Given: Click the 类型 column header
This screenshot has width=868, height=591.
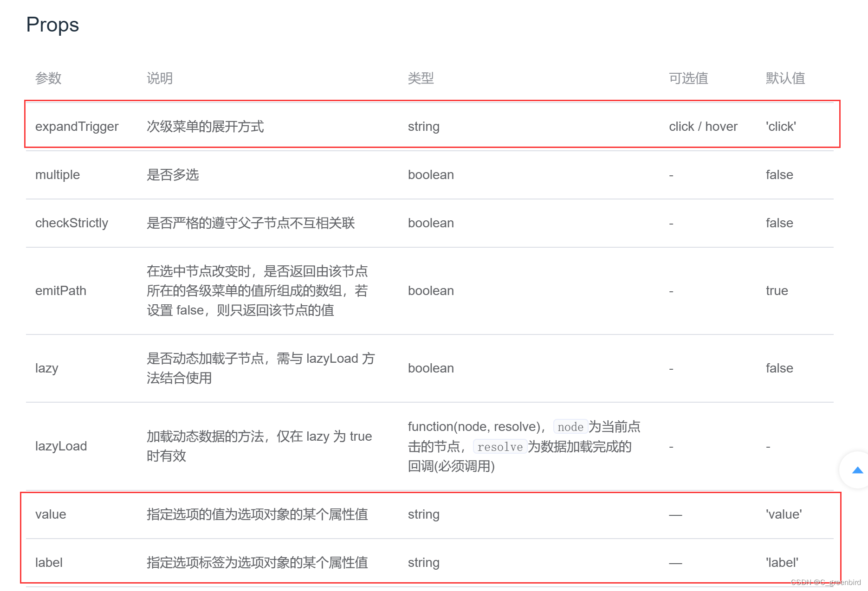Looking at the screenshot, I should pos(421,78).
